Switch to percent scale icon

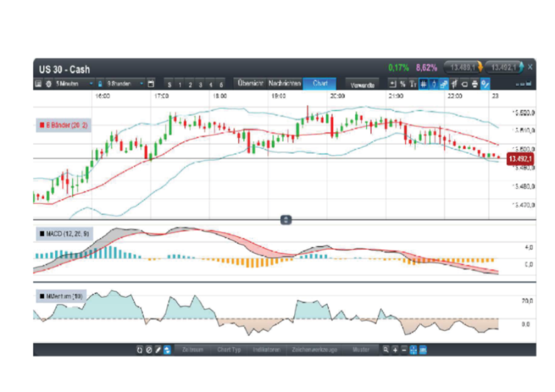point(402,84)
